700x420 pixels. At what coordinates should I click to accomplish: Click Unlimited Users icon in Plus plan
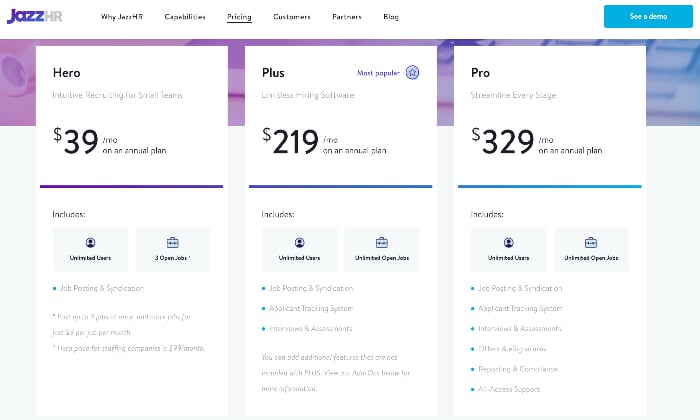[x=300, y=242]
